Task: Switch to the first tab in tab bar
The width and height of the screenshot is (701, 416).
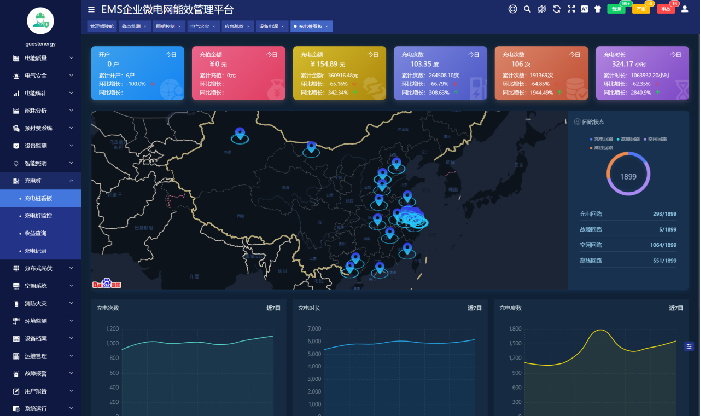Action: pos(102,26)
